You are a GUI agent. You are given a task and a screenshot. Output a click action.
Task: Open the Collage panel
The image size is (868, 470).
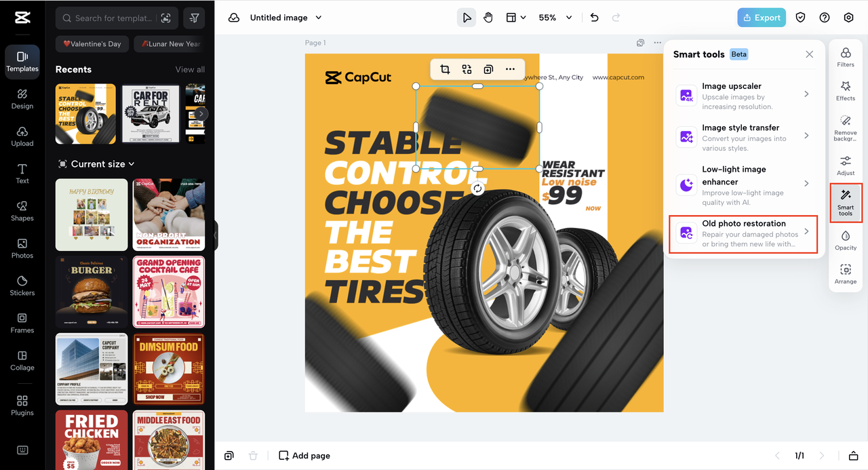(x=22, y=360)
